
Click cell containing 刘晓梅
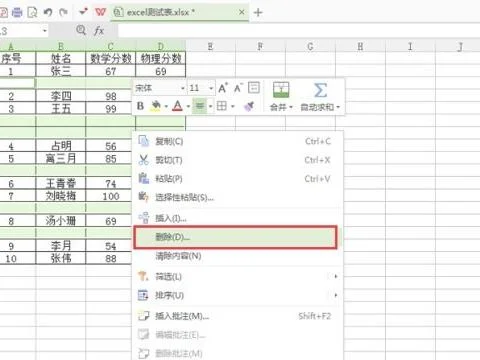[x=61, y=196]
